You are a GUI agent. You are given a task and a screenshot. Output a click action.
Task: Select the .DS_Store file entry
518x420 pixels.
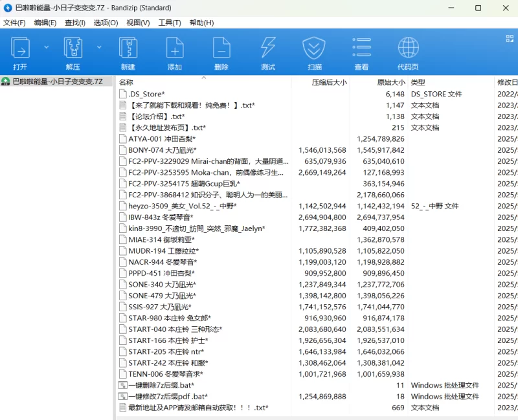point(146,94)
